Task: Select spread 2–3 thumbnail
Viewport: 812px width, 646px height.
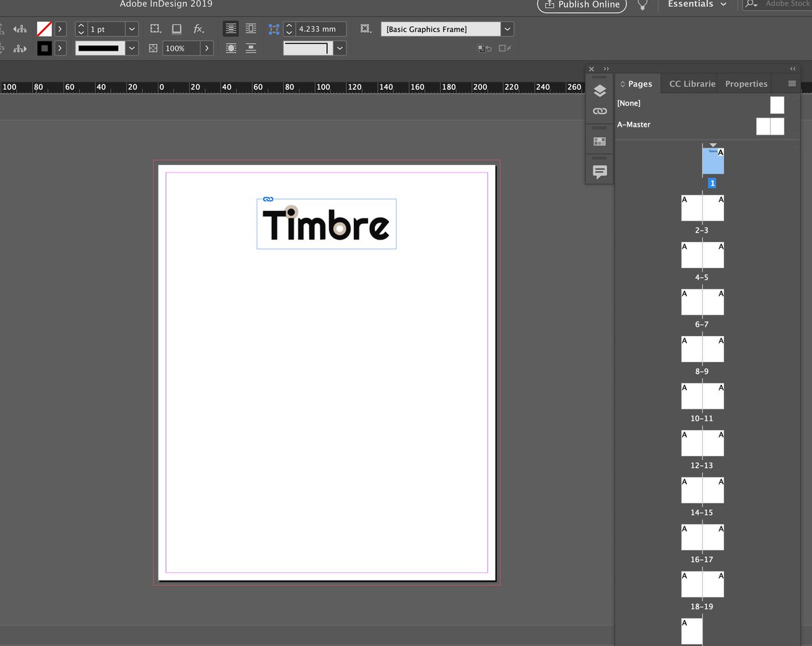Action: click(702, 208)
